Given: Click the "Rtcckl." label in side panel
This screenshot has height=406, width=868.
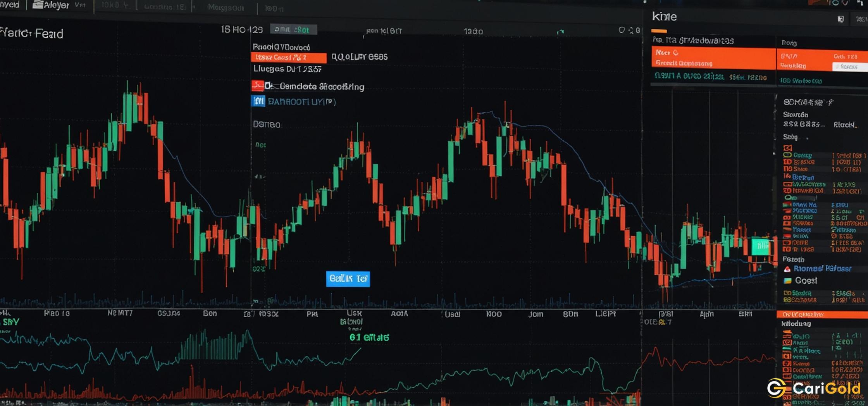Looking at the screenshot, I should [x=845, y=125].
